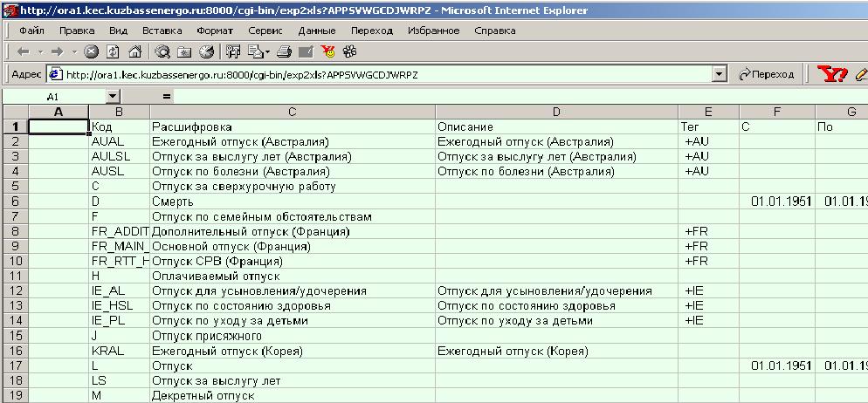Click the Back navigation arrow
The width and height of the screenshot is (868, 403).
[24, 52]
